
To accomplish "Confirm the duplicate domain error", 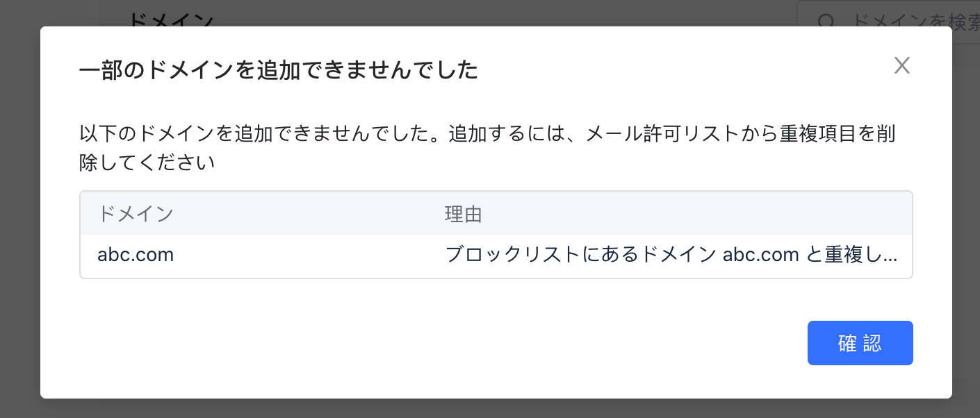I will (860, 342).
